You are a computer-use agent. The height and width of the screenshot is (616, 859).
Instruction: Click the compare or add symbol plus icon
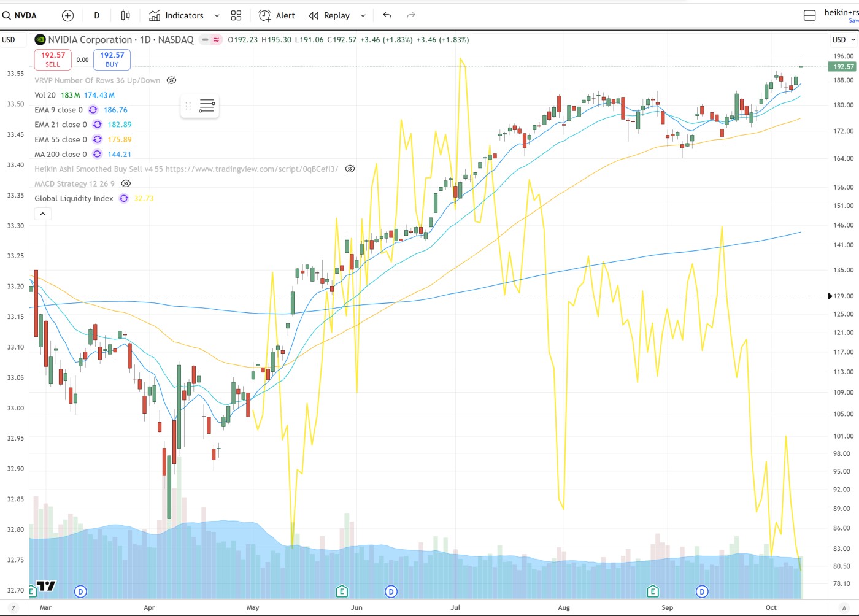pos(68,15)
